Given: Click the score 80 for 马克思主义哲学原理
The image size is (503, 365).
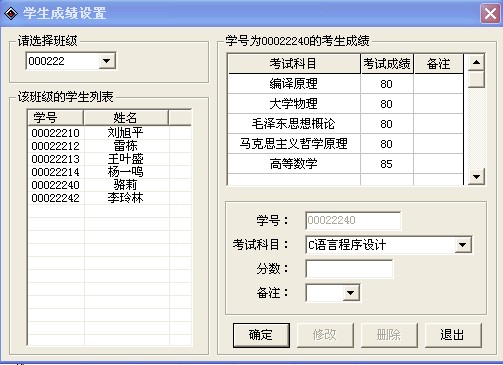Looking at the screenshot, I should 387,144.
